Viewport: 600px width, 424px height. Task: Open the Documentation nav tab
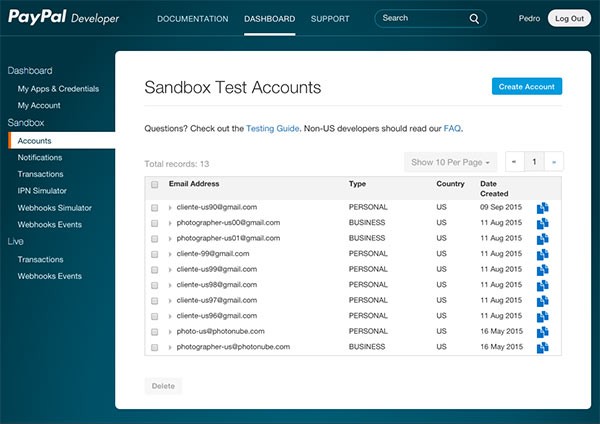pyautogui.click(x=192, y=19)
